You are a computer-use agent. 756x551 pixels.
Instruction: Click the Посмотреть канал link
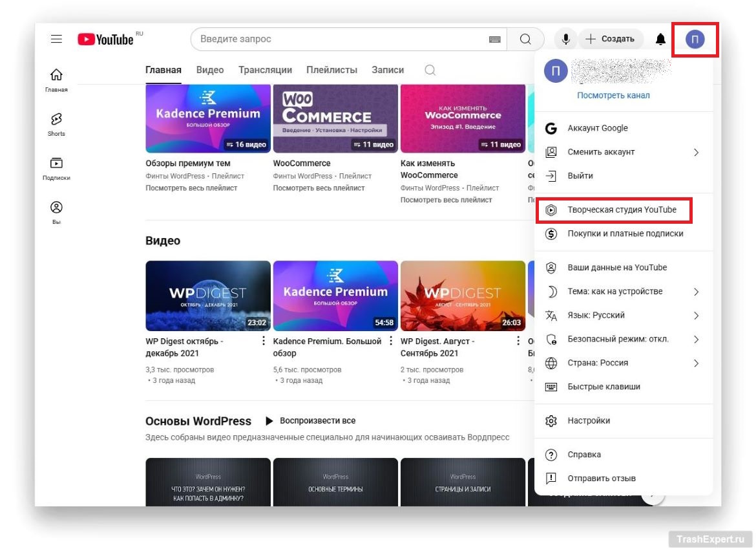pyautogui.click(x=613, y=96)
